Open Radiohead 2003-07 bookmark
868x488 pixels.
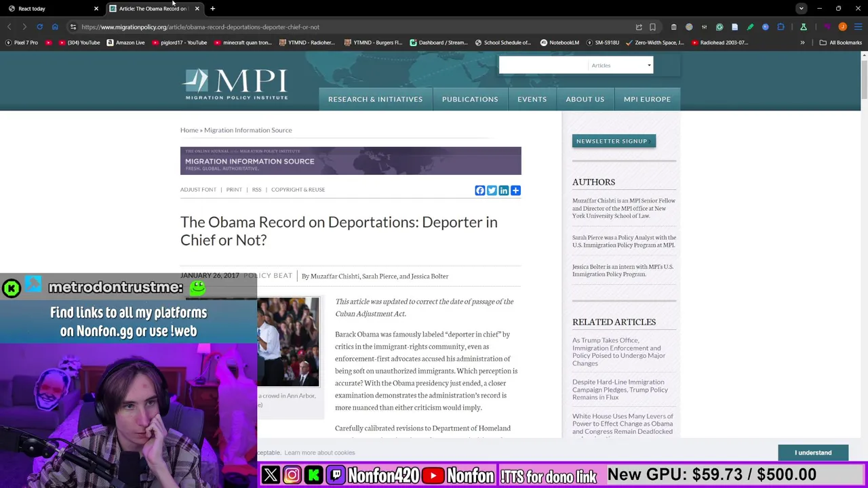(x=719, y=43)
